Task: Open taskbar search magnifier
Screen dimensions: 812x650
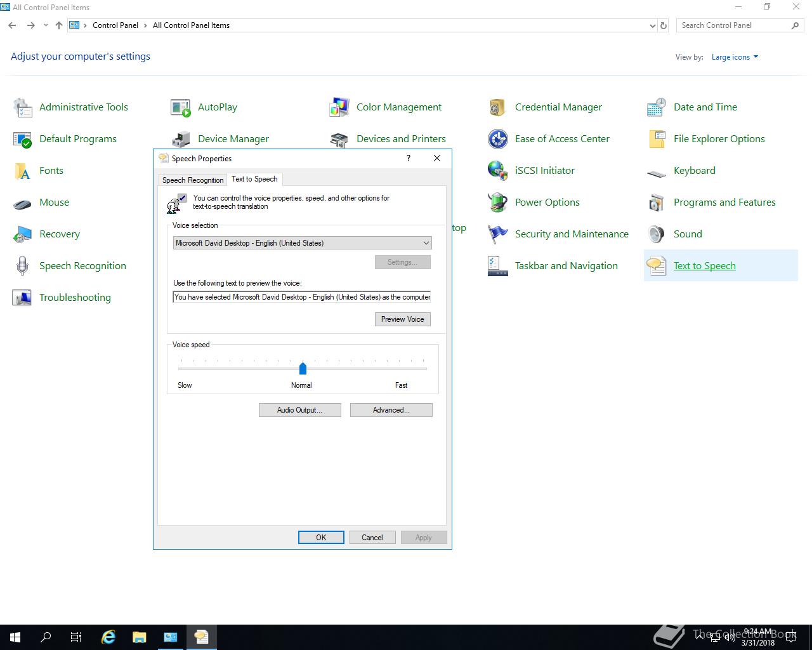Action: [x=46, y=637]
